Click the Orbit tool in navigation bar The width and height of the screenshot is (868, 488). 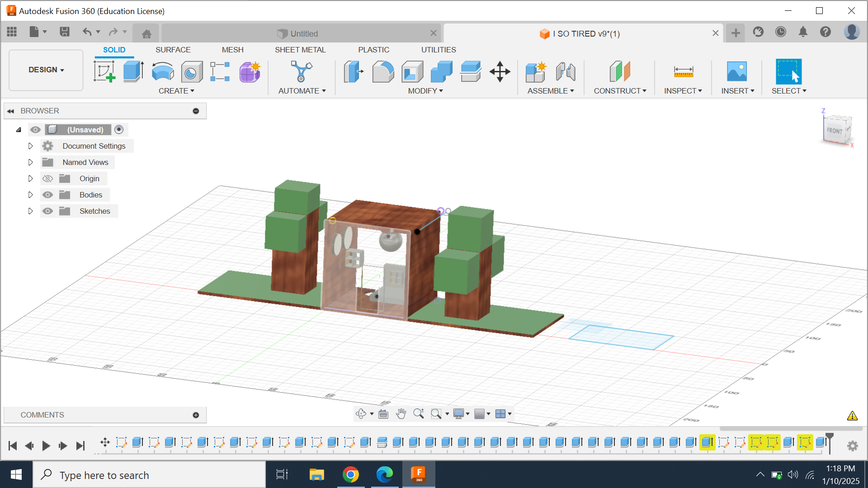[x=361, y=414]
